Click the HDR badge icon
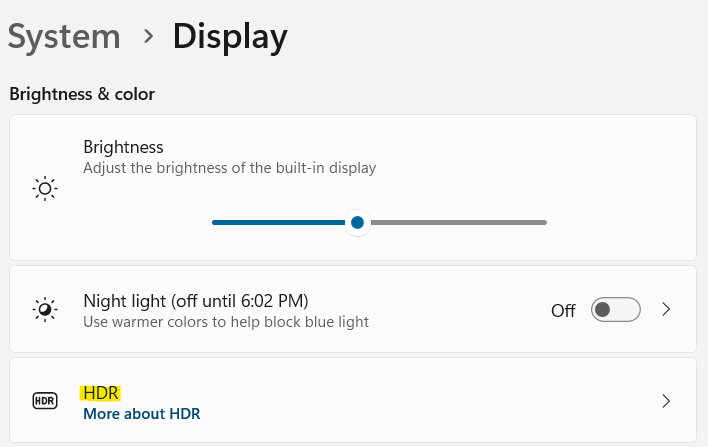This screenshot has height=447, width=708. (44, 401)
